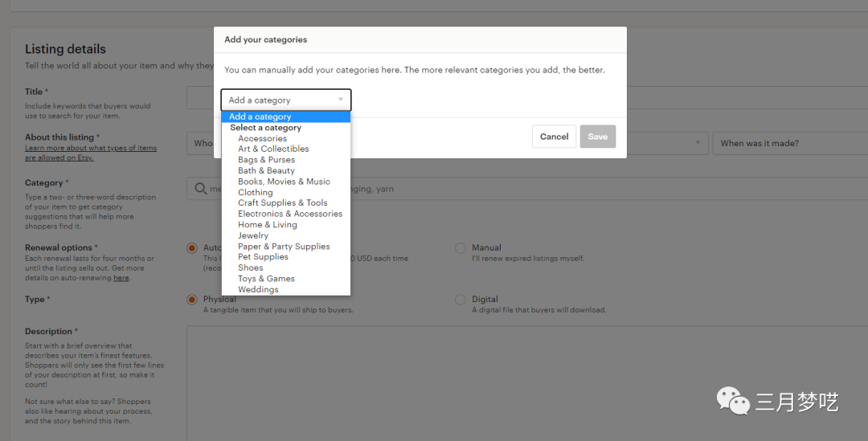Click the category search input field
This screenshot has width=868, height=441.
[527, 189]
